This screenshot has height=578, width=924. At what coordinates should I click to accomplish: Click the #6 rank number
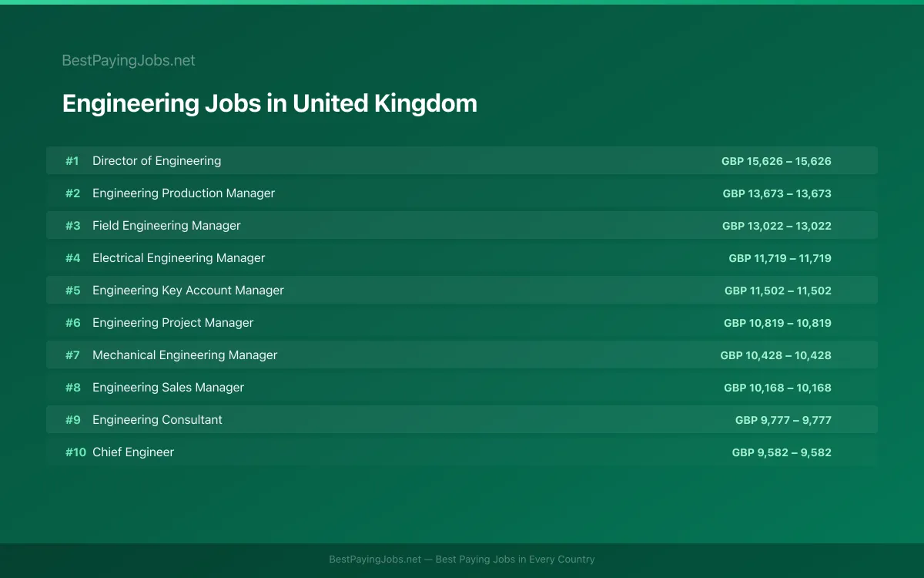coord(72,323)
